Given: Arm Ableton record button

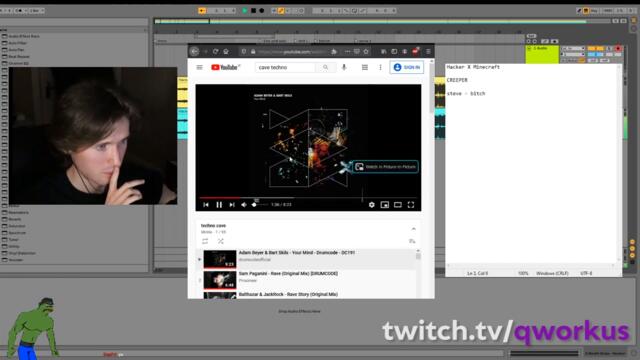Looking at the screenshot, I should tap(262, 11).
